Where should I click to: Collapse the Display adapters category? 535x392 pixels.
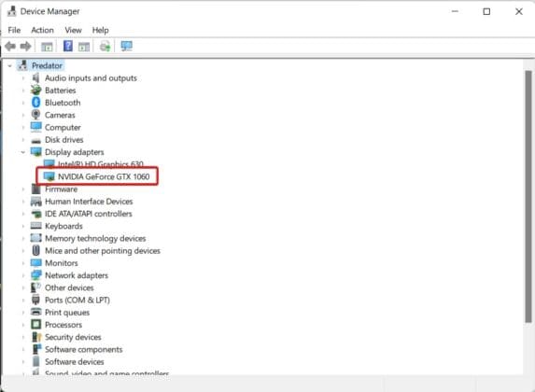point(22,152)
